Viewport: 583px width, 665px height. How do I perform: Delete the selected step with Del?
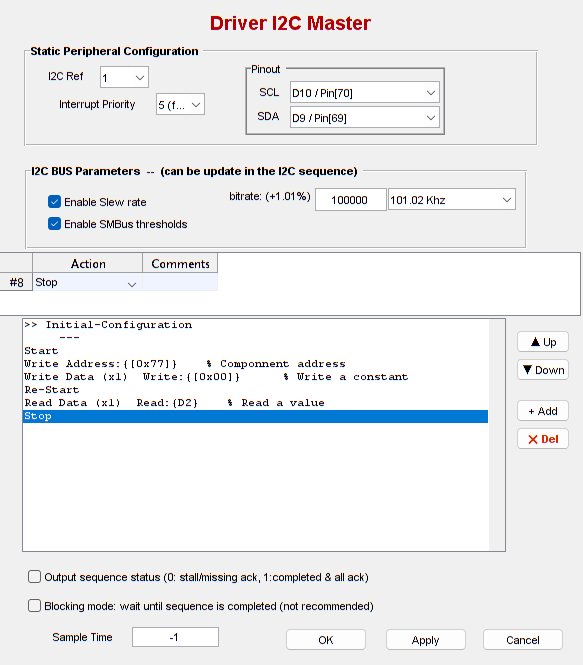(x=543, y=439)
